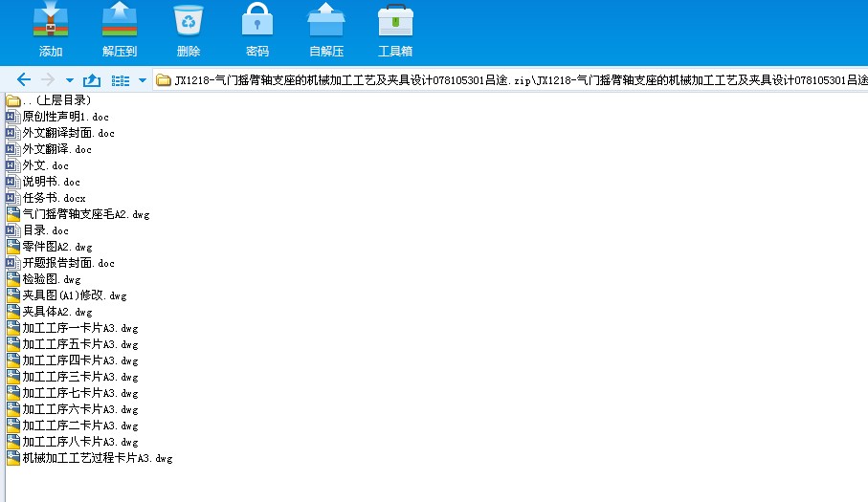Select file 说明书.doc
The height and width of the screenshot is (502, 868).
pyautogui.click(x=43, y=182)
